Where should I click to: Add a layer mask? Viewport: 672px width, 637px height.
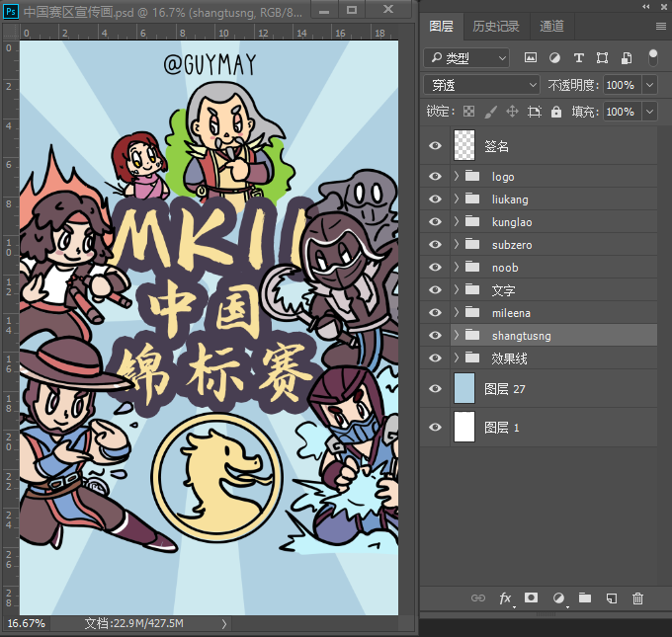pos(531,597)
